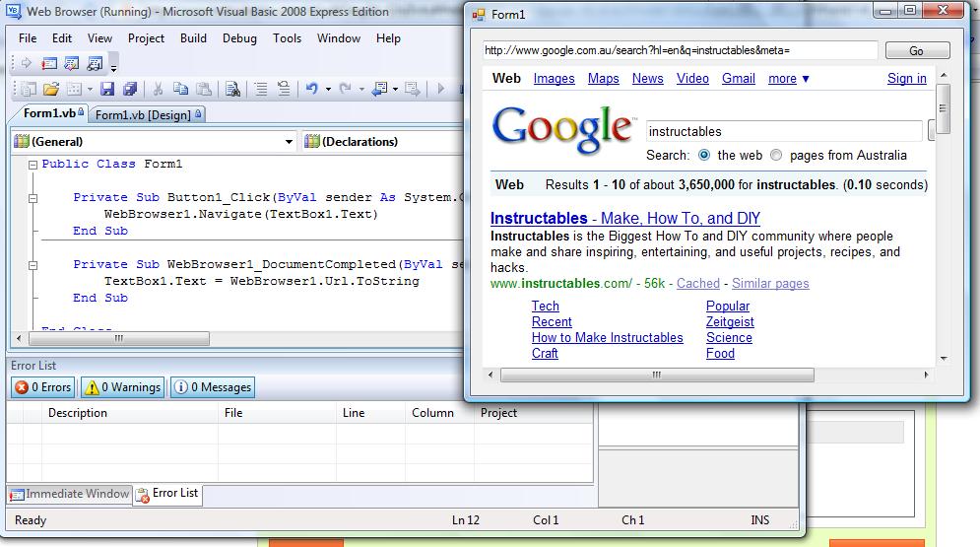This screenshot has height=547, width=980.
Task: Click the Visual Basic title bar icon
Action: click(13, 11)
